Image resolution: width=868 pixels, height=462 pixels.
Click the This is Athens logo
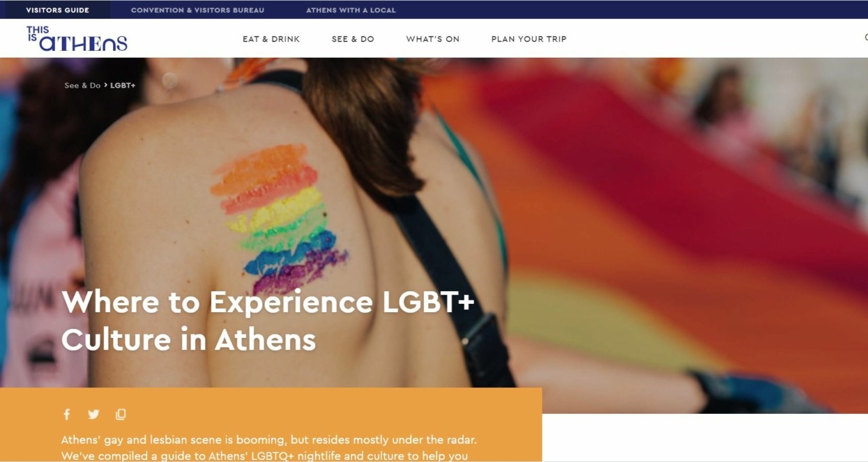[77, 39]
